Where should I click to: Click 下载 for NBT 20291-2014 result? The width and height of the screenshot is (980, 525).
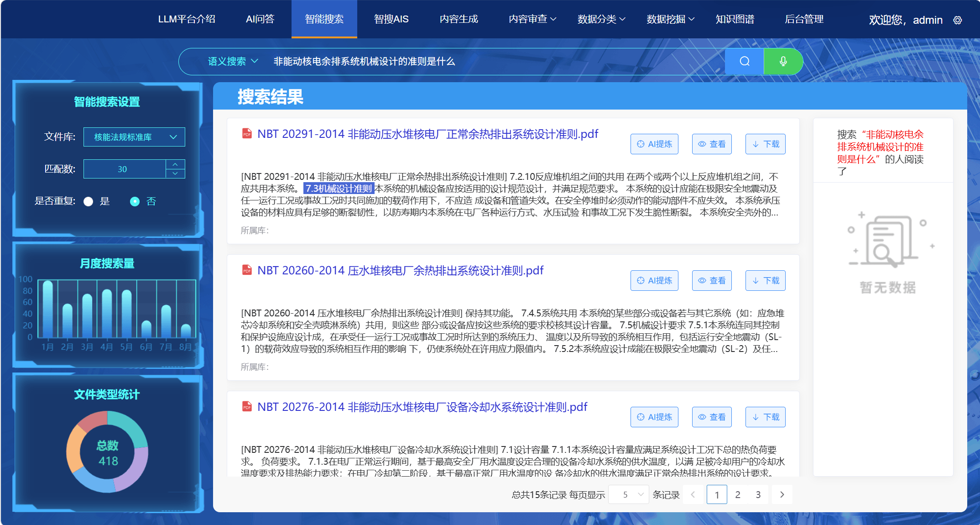click(766, 144)
